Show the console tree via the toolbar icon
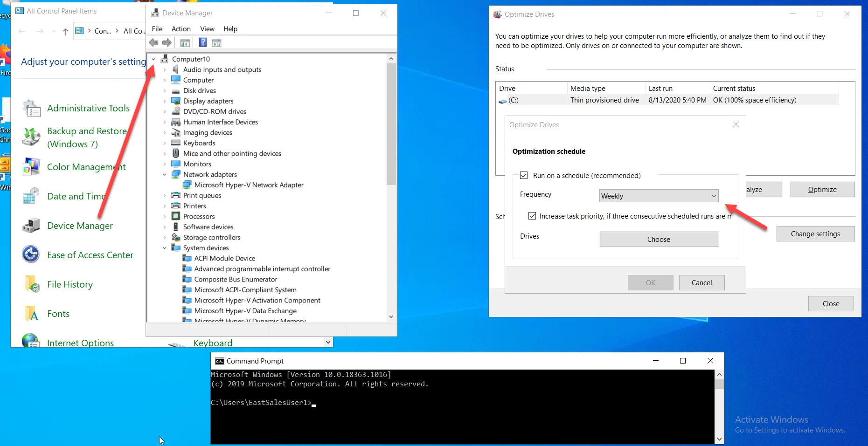 coord(185,42)
